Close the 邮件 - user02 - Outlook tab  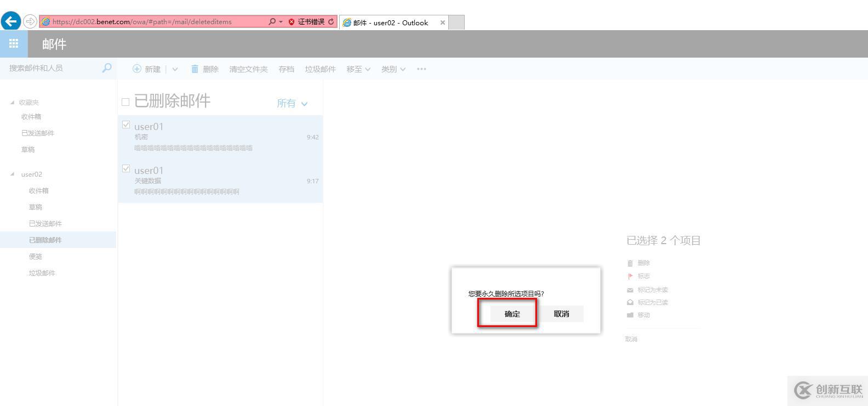point(442,22)
